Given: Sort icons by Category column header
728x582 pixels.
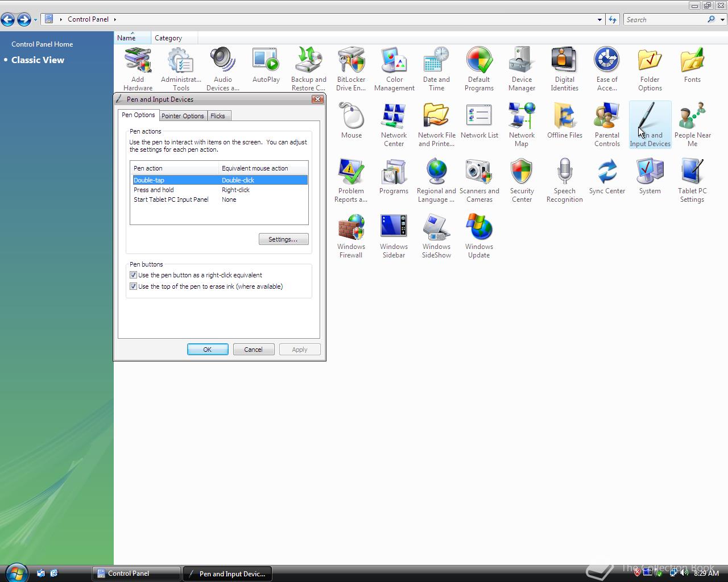Looking at the screenshot, I should point(175,38).
